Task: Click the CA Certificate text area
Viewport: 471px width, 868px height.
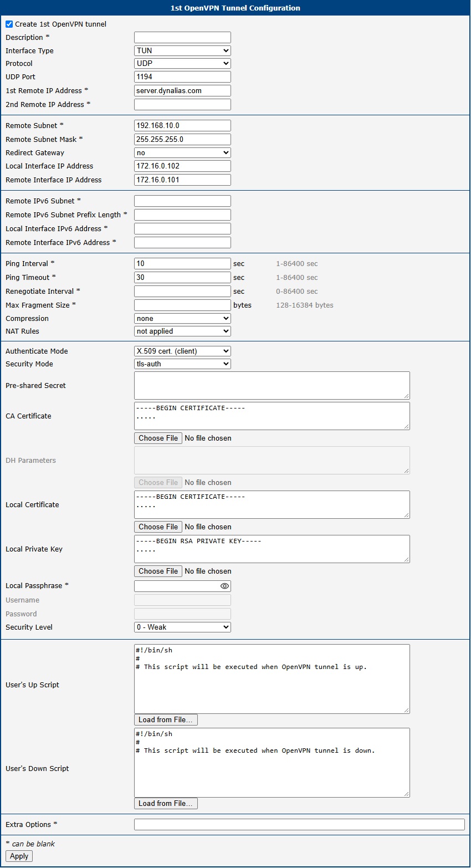Action: coord(272,416)
